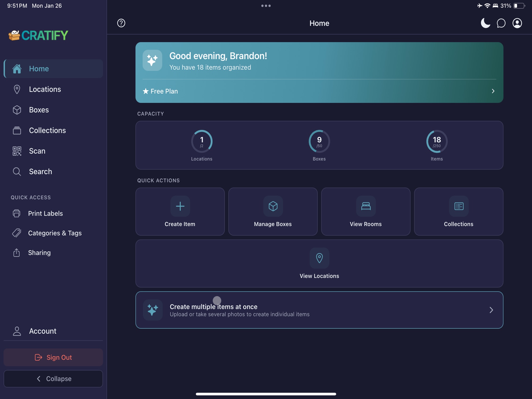Open the Scan QR code page

(x=53, y=151)
